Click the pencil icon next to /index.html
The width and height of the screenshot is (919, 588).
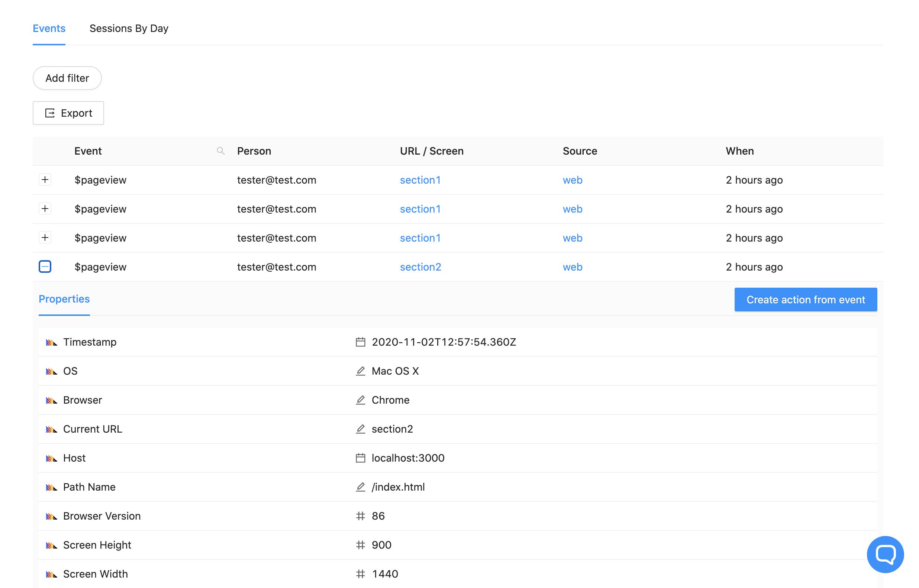pyautogui.click(x=360, y=487)
